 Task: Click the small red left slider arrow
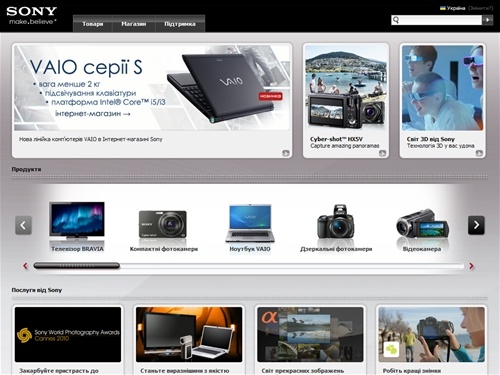click(x=25, y=266)
